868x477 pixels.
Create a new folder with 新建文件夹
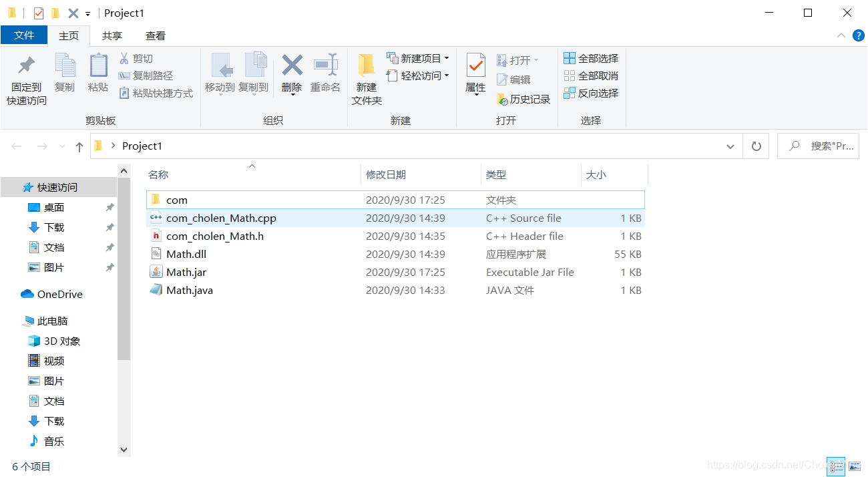(x=366, y=75)
